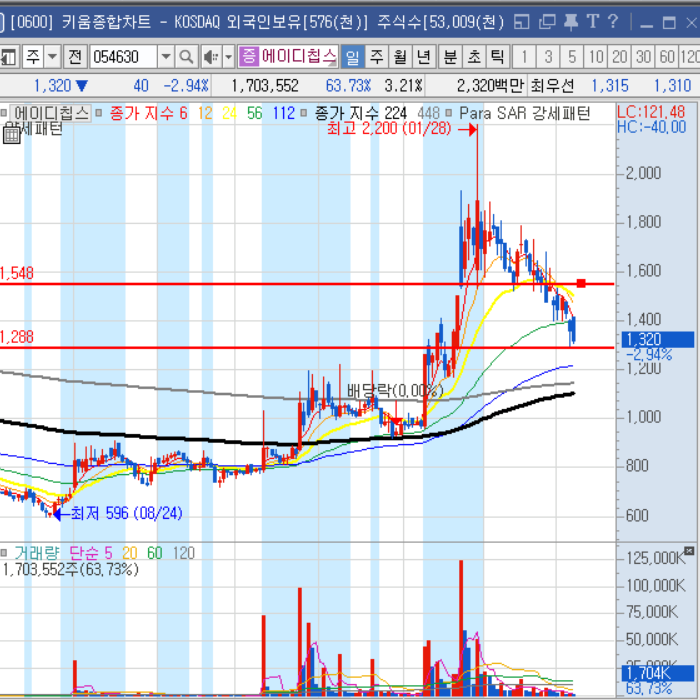Expand the stock code history dropdown

[166, 57]
